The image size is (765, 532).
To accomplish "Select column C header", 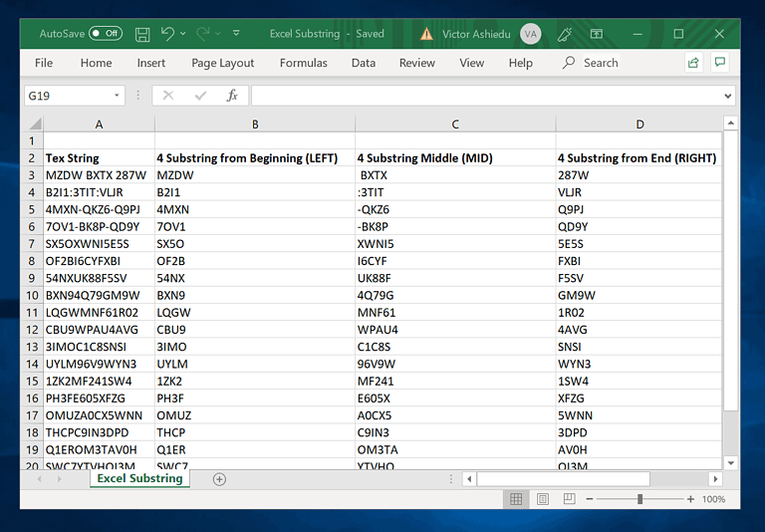I will click(x=455, y=124).
